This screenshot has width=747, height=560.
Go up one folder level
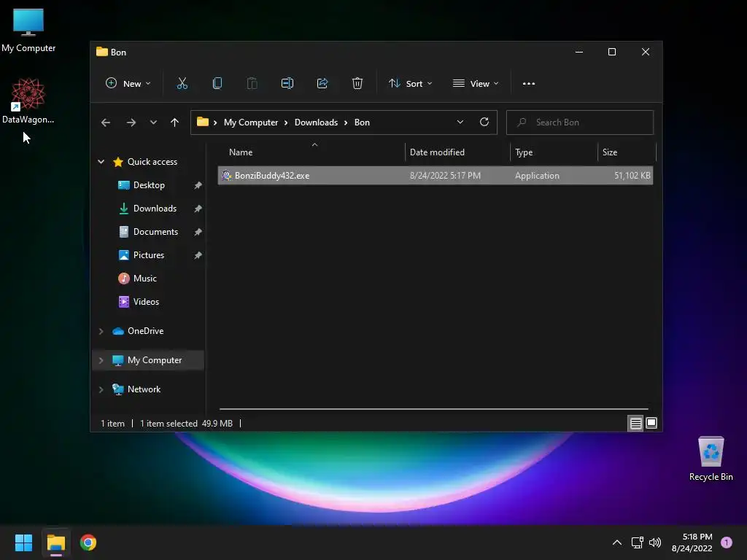[x=175, y=122]
